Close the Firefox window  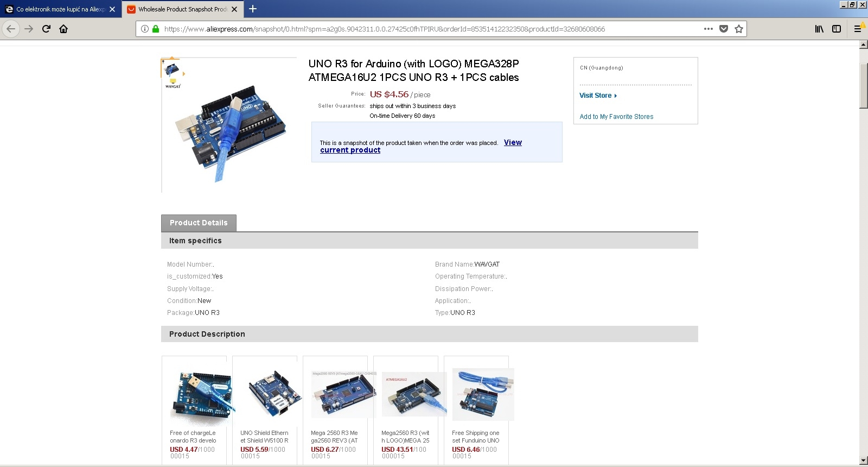tap(863, 4)
